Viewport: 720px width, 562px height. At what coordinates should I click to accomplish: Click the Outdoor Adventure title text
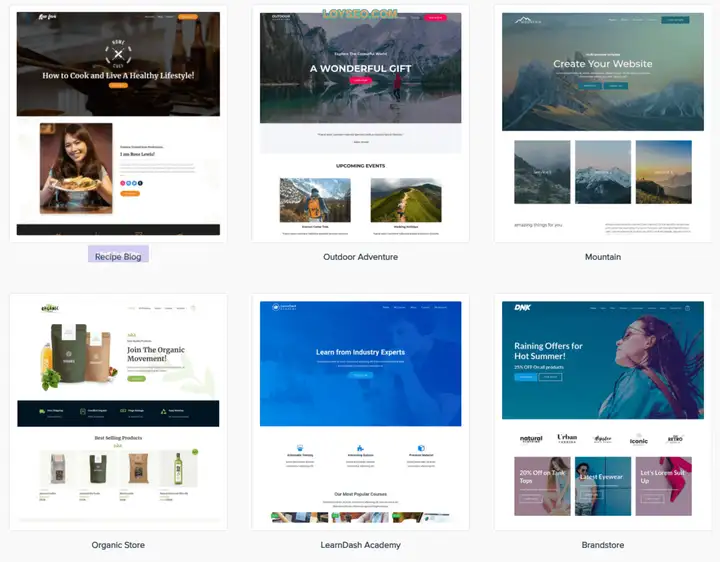point(360,257)
